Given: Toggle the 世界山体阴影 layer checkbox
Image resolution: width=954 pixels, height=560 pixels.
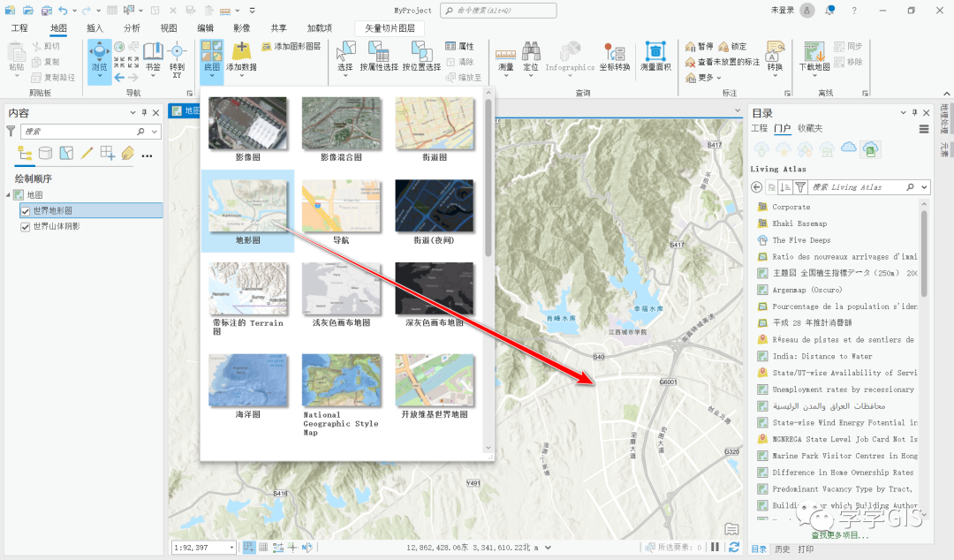Looking at the screenshot, I should (x=25, y=226).
